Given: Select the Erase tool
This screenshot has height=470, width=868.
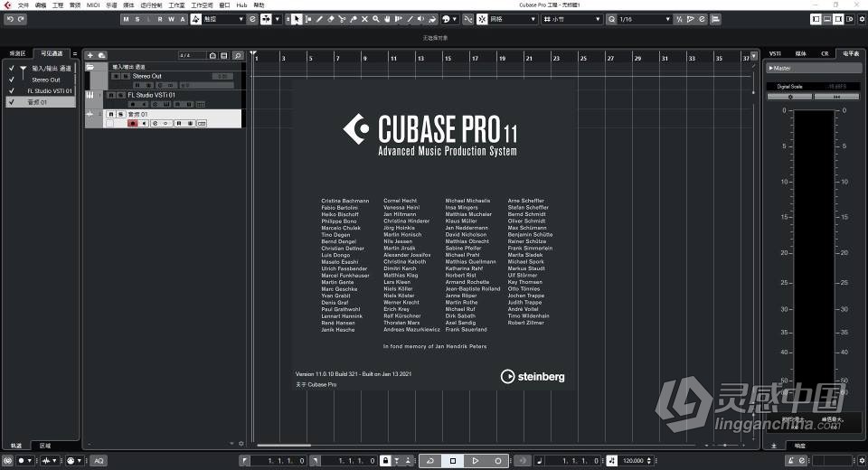Looking at the screenshot, I should pyautogui.click(x=331, y=19).
